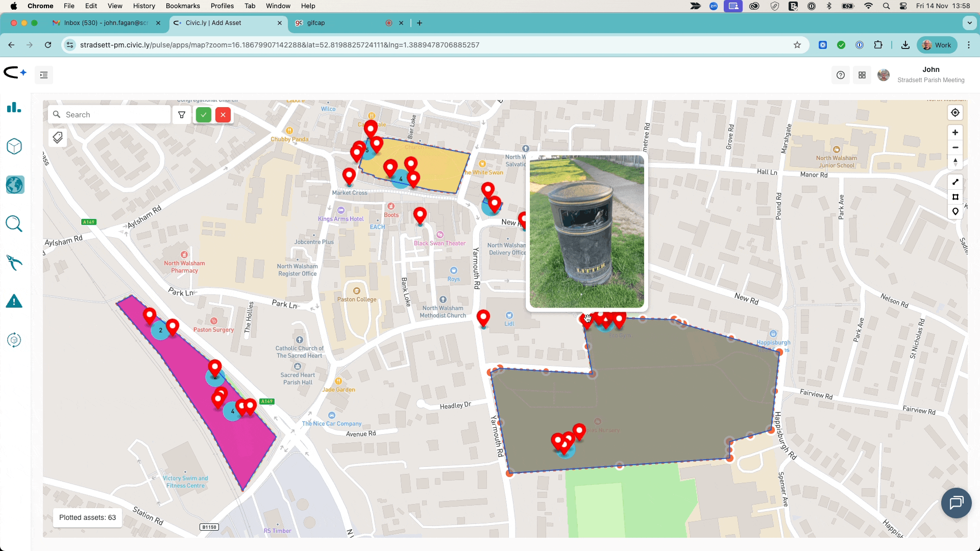Open the chat support bubble

click(x=956, y=503)
